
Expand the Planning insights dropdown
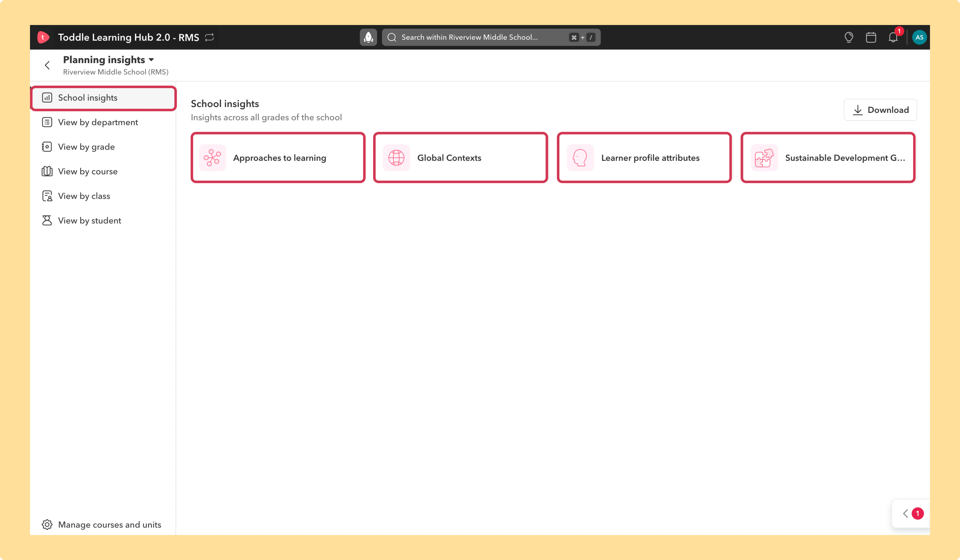151,60
